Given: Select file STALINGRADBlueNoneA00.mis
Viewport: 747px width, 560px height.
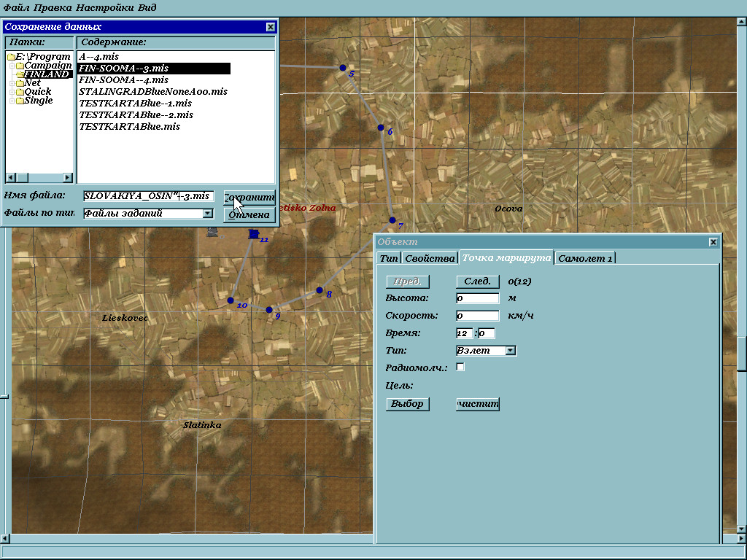Looking at the screenshot, I should pos(153,91).
